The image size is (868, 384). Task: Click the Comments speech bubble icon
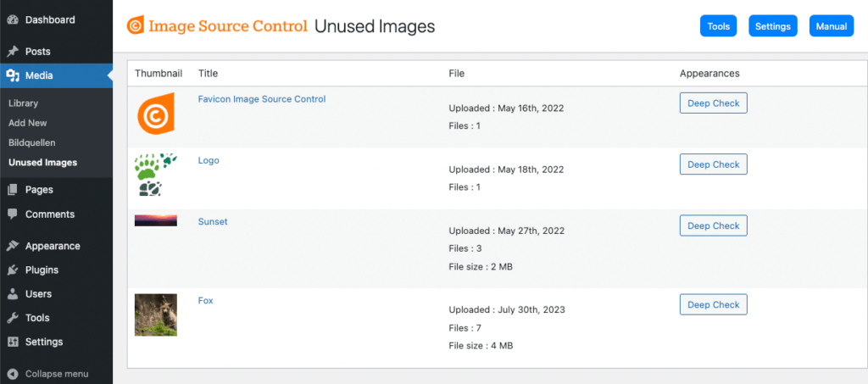(x=13, y=214)
